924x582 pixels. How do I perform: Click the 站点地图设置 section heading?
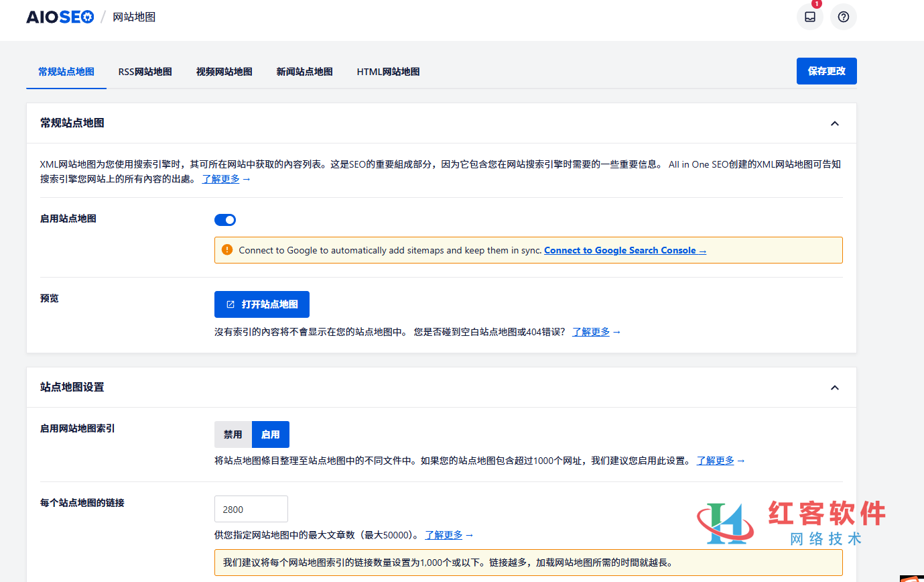click(x=72, y=388)
